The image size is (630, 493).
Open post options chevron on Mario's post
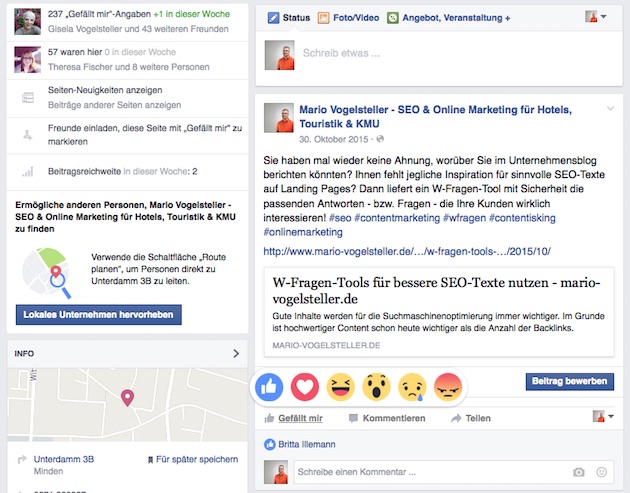[x=610, y=108]
